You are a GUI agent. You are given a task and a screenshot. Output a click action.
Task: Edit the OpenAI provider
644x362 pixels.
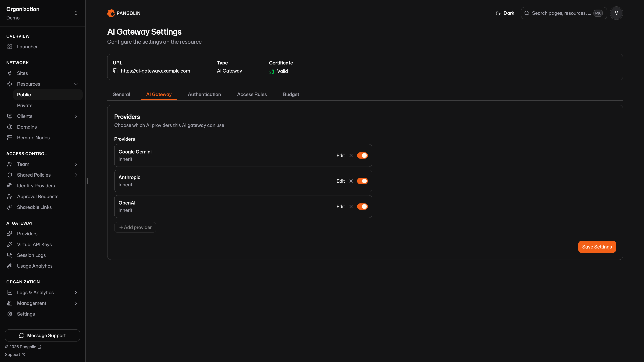340,206
